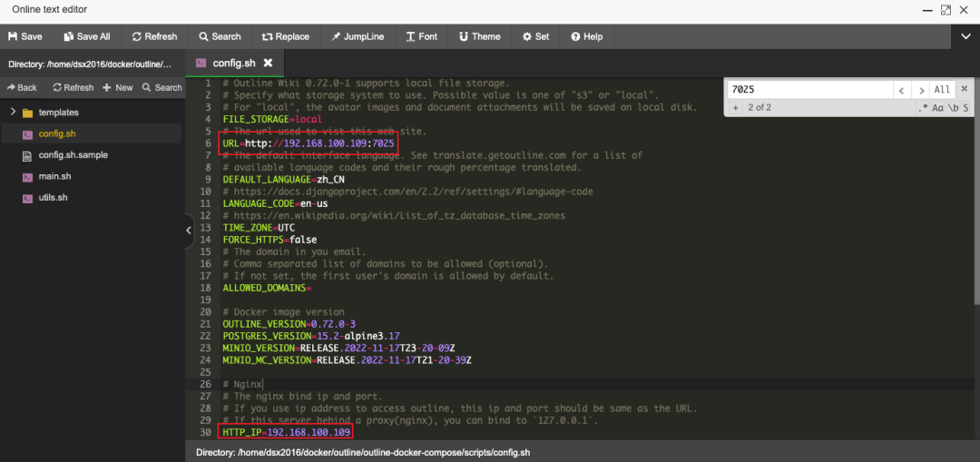This screenshot has height=462, width=980.
Task: Toggle case-sensitive search option
Action: [937, 107]
